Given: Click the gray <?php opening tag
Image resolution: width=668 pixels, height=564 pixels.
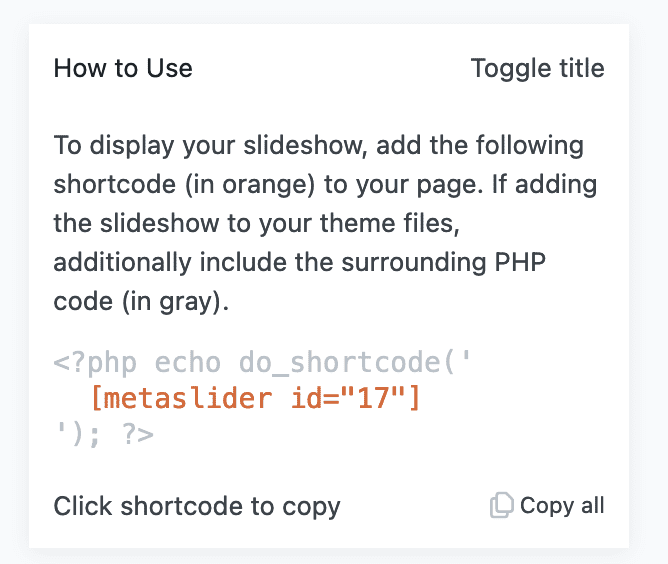Looking at the screenshot, I should 95,363.
